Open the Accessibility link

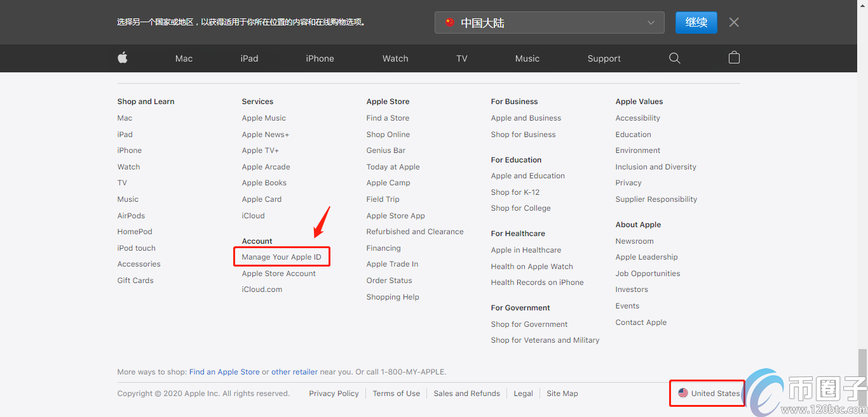[x=638, y=118]
